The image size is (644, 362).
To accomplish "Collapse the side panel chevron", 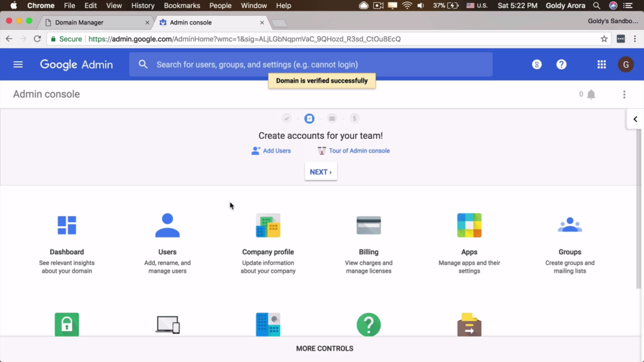I will point(635,119).
